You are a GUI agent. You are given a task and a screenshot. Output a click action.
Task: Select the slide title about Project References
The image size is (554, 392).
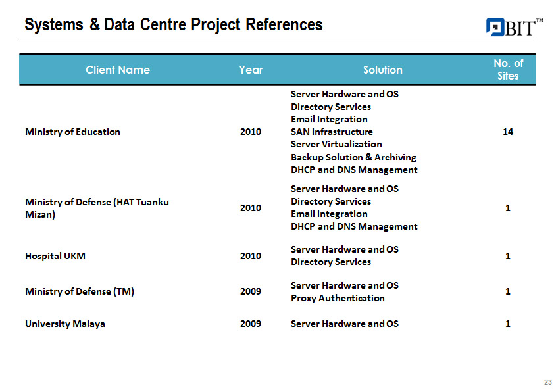pyautogui.click(x=174, y=25)
